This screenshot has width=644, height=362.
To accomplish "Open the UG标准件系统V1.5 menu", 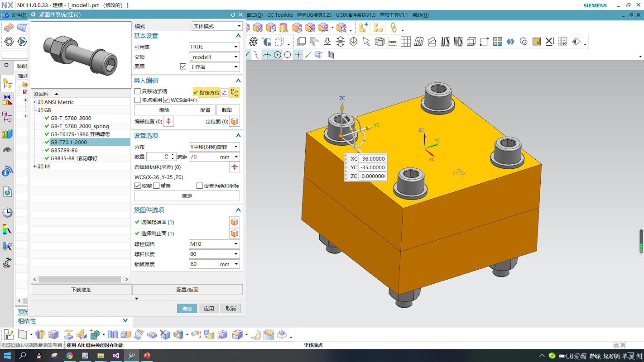I will click(356, 15).
